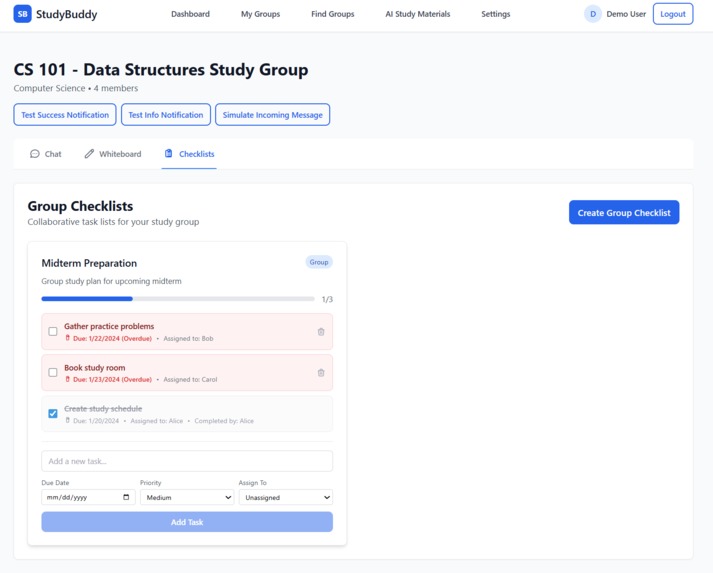The width and height of the screenshot is (713, 573).
Task: Go to Dashboard in navigation
Action: click(190, 14)
